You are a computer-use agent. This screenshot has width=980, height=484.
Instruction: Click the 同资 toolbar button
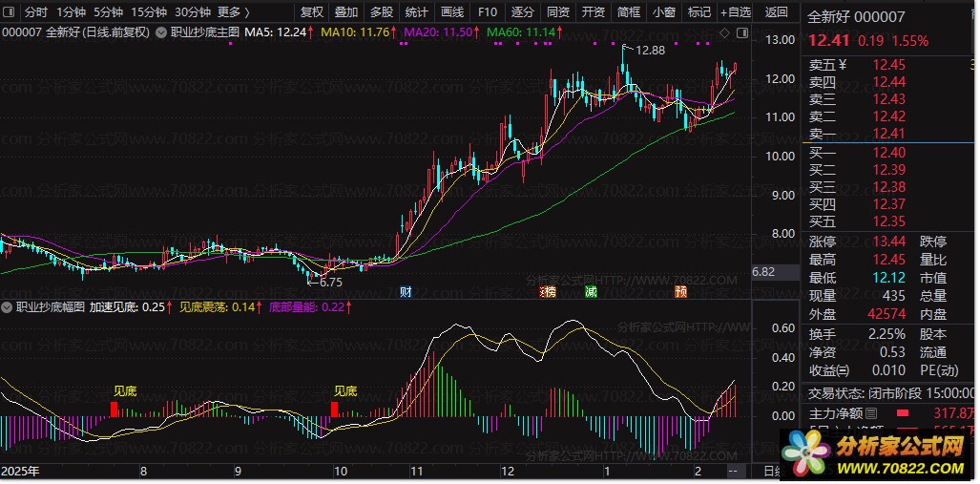click(x=558, y=11)
